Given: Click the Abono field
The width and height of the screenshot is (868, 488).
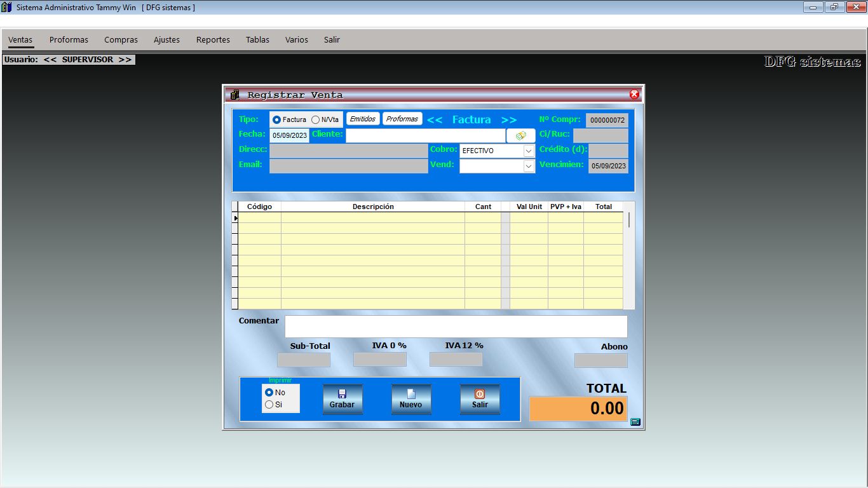Looking at the screenshot, I should [601, 360].
